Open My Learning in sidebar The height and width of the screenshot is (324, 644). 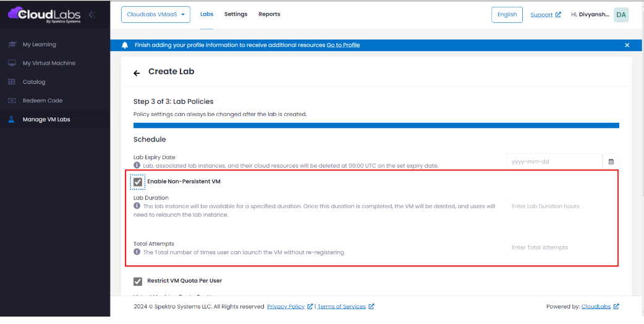[55, 44]
